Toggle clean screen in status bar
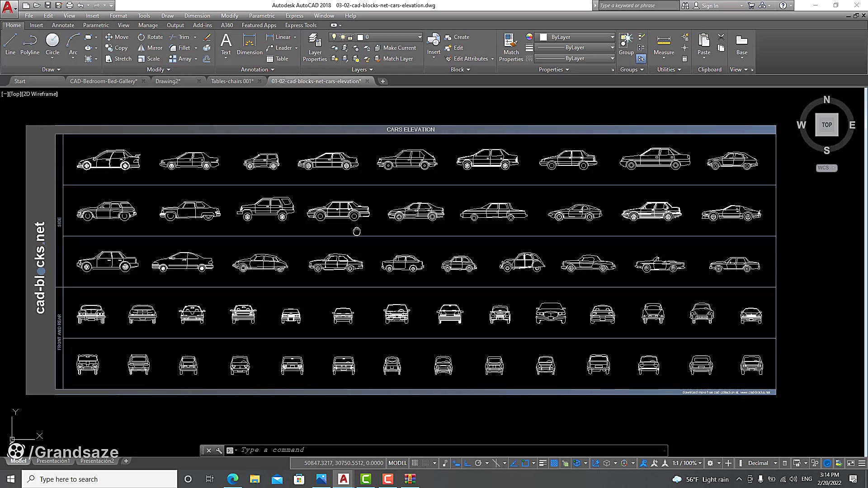The width and height of the screenshot is (868, 488). click(851, 463)
